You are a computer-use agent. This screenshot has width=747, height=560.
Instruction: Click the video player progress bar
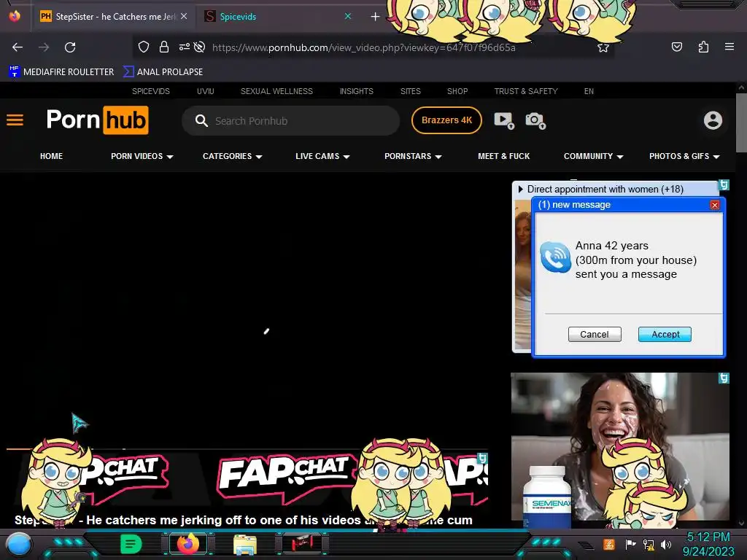pyautogui.click(x=247, y=448)
